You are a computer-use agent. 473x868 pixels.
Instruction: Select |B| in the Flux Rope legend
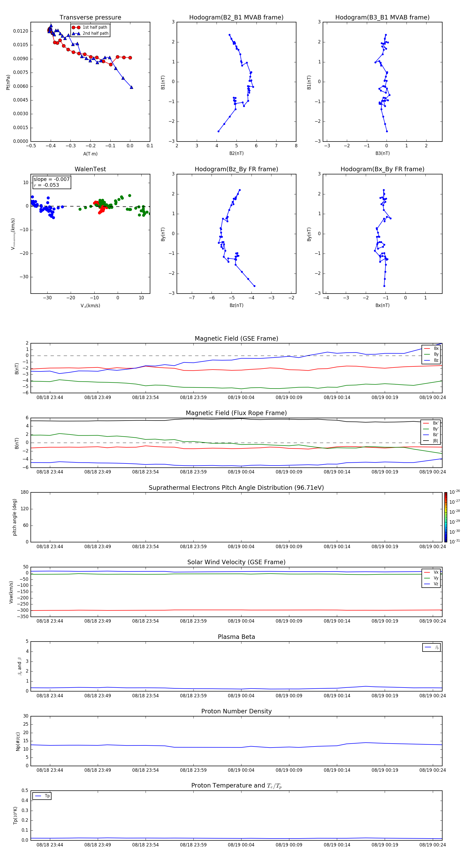point(431,441)
